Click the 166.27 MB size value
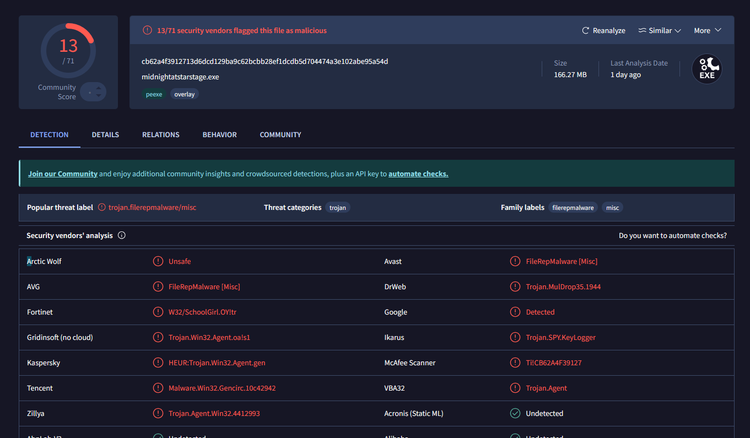750x438 pixels. tap(570, 75)
